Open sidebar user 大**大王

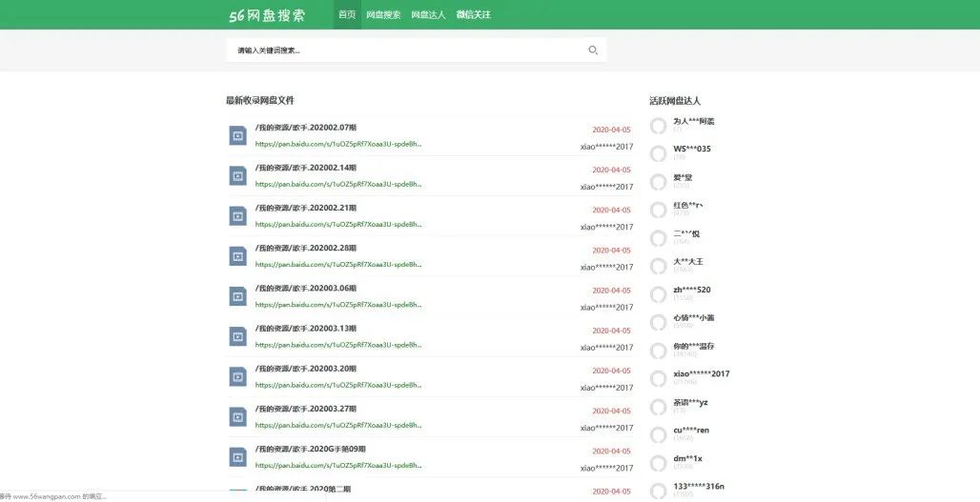pyautogui.click(x=688, y=262)
